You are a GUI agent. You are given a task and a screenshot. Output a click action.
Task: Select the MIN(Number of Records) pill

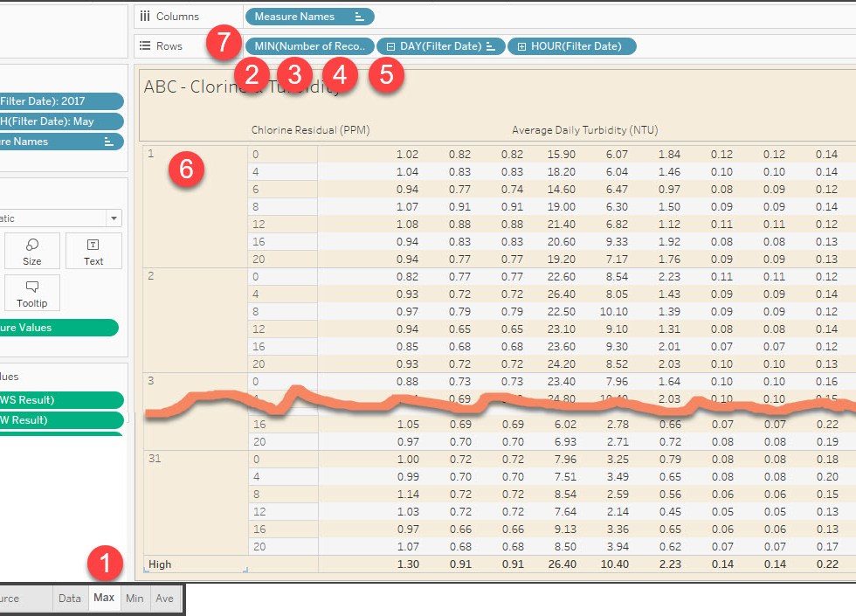click(311, 46)
